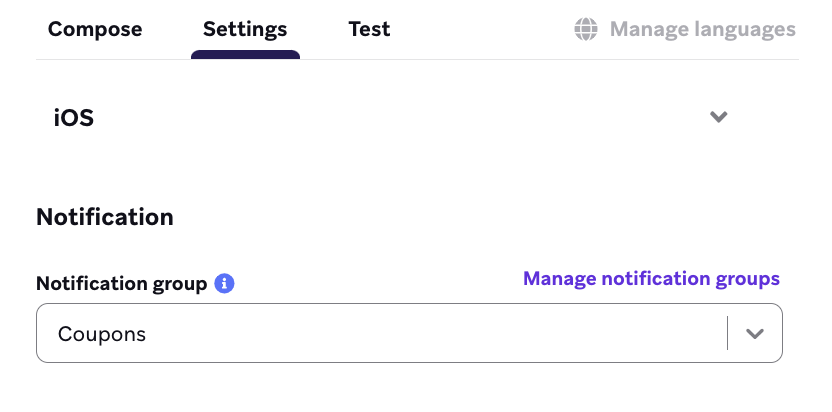Click the Notification group label

click(x=122, y=284)
